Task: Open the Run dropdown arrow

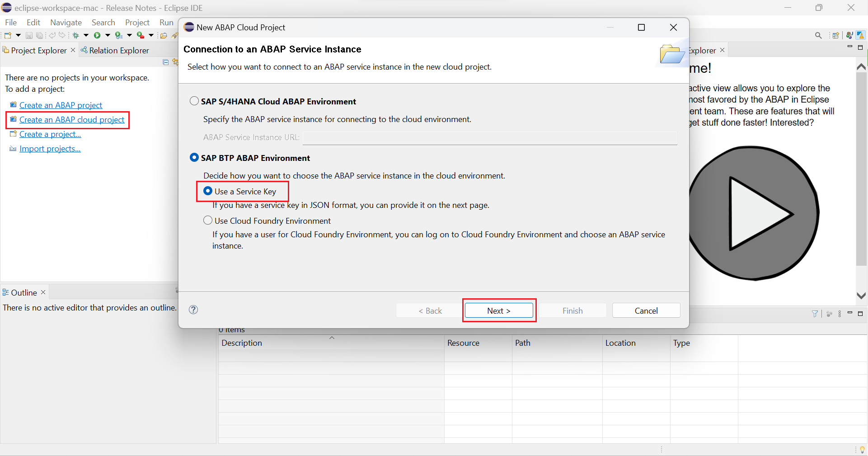Action: (x=108, y=35)
